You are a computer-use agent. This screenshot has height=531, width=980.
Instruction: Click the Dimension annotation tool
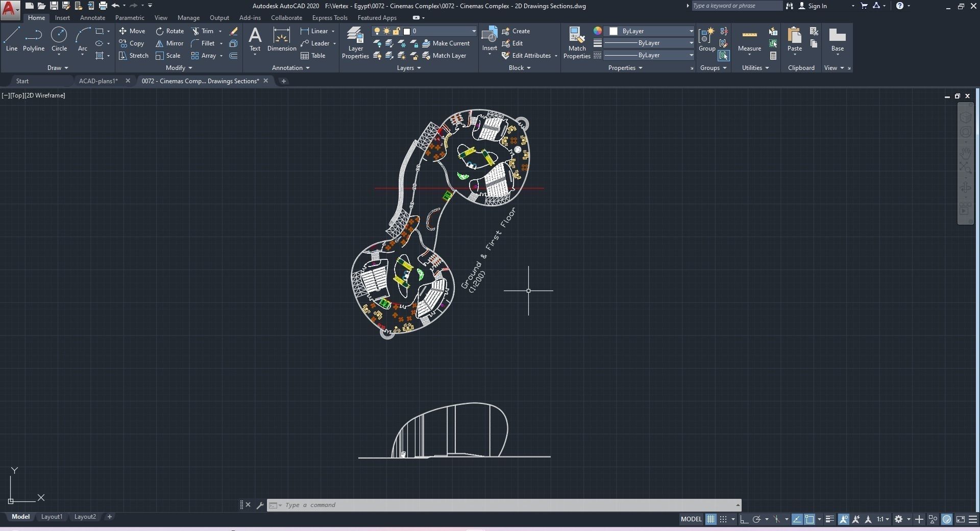(x=282, y=40)
